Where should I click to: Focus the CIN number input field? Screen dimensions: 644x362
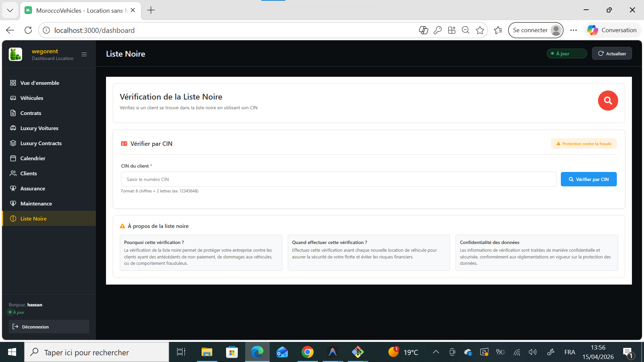[x=338, y=179]
